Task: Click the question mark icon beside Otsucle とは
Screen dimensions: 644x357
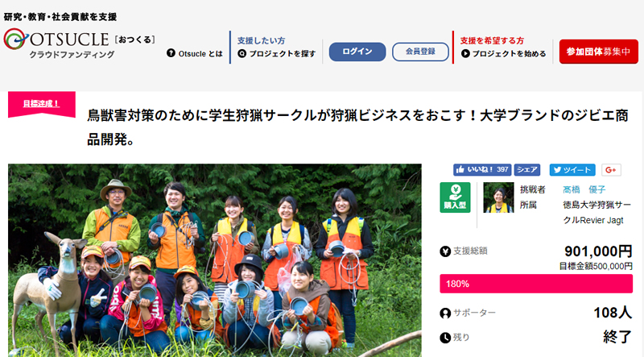Action: 171,53
